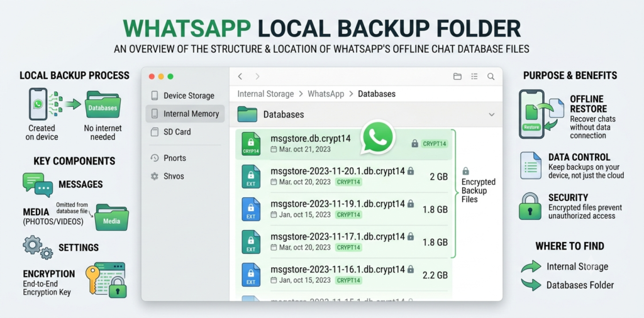Go back with the left chevron arrow

pos(240,76)
